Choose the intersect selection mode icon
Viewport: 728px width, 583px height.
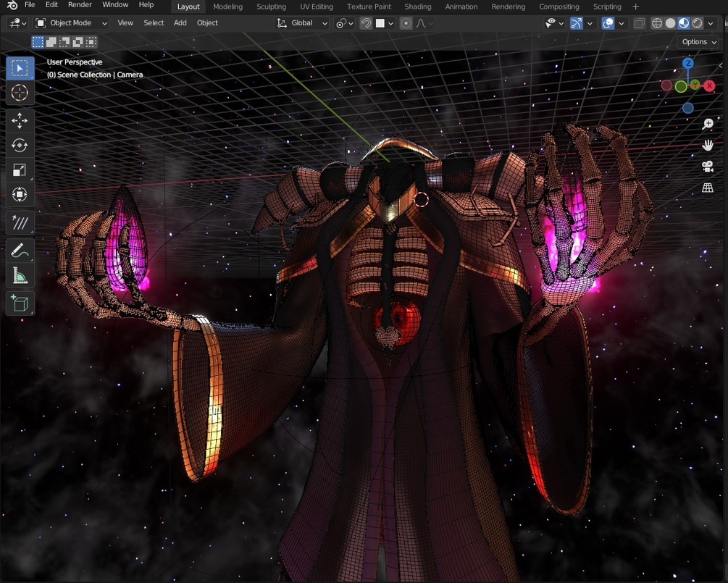(91, 42)
